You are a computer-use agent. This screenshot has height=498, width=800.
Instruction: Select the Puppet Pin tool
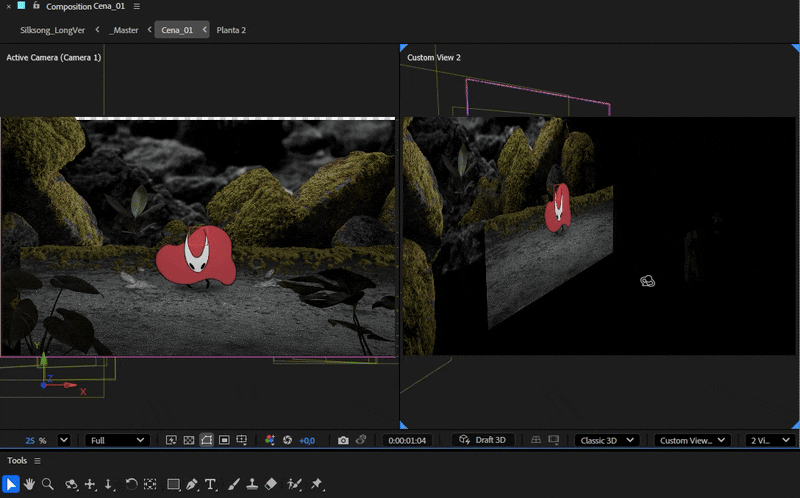click(x=317, y=484)
